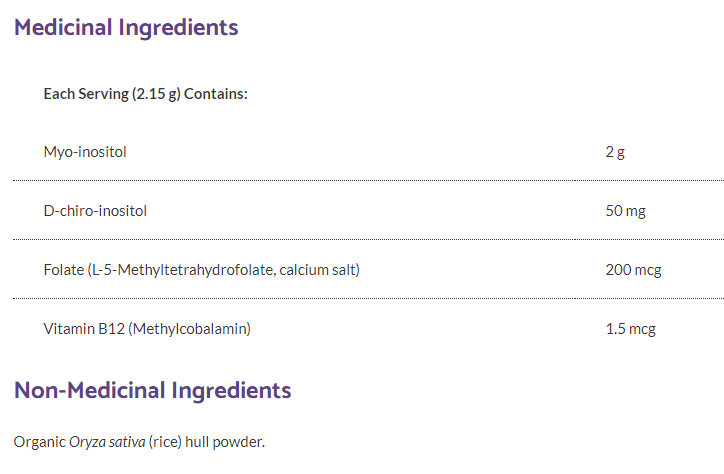
Task: Select the 200 mcg amount value
Action: tap(633, 270)
